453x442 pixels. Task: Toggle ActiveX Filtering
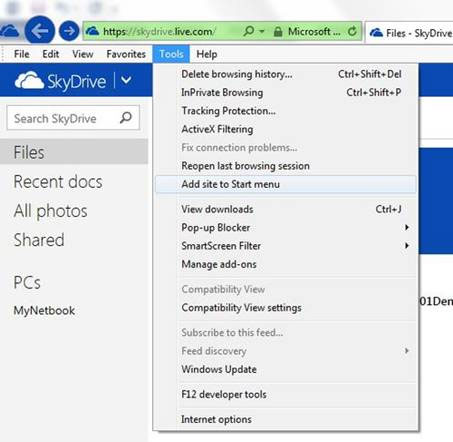[x=286, y=129]
